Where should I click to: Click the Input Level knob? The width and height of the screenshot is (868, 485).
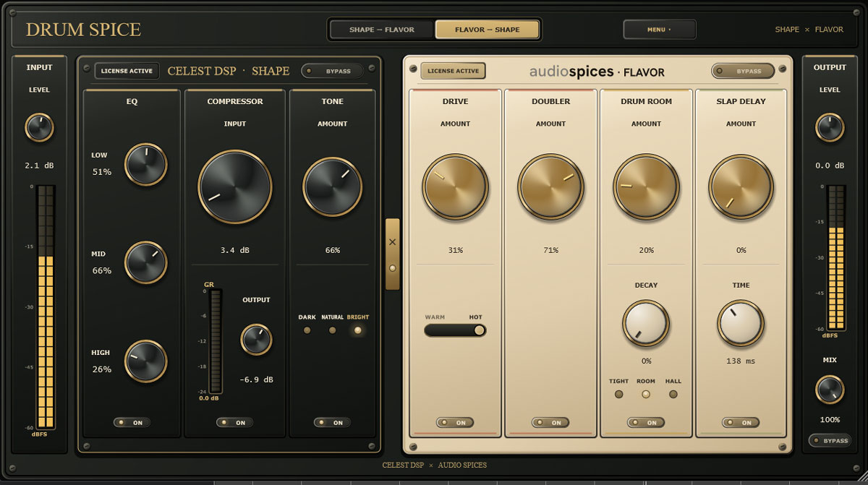pyautogui.click(x=39, y=127)
